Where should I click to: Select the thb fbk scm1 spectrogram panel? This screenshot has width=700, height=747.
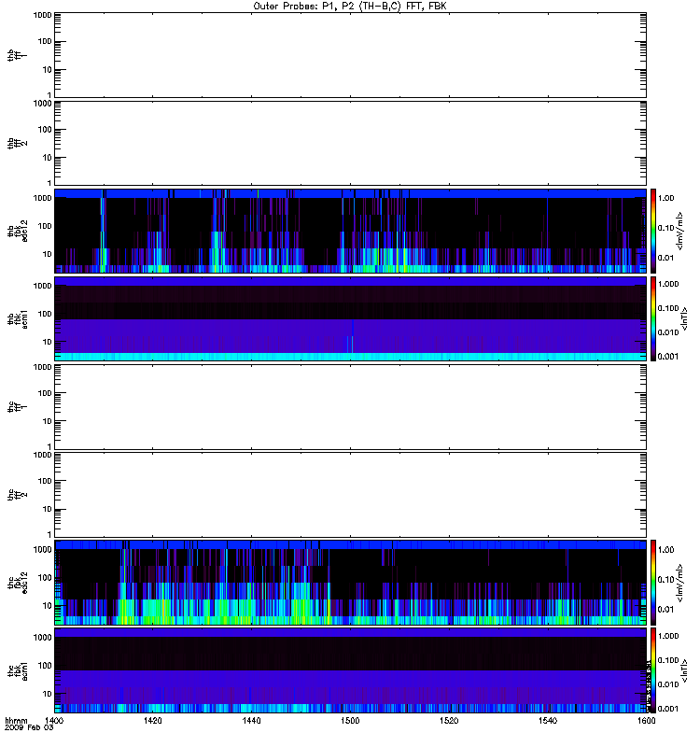pos(350,318)
